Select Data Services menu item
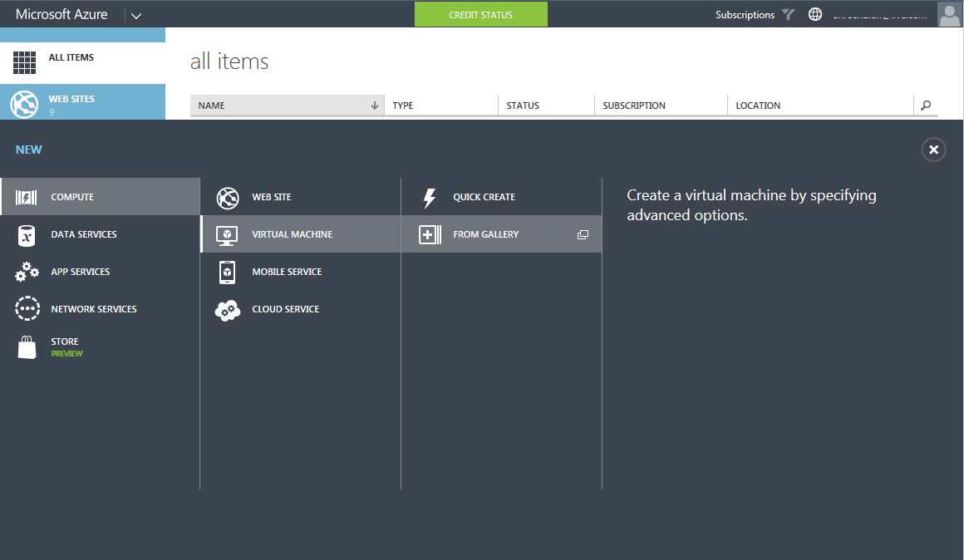Image resolution: width=964 pixels, height=560 pixels. click(101, 234)
